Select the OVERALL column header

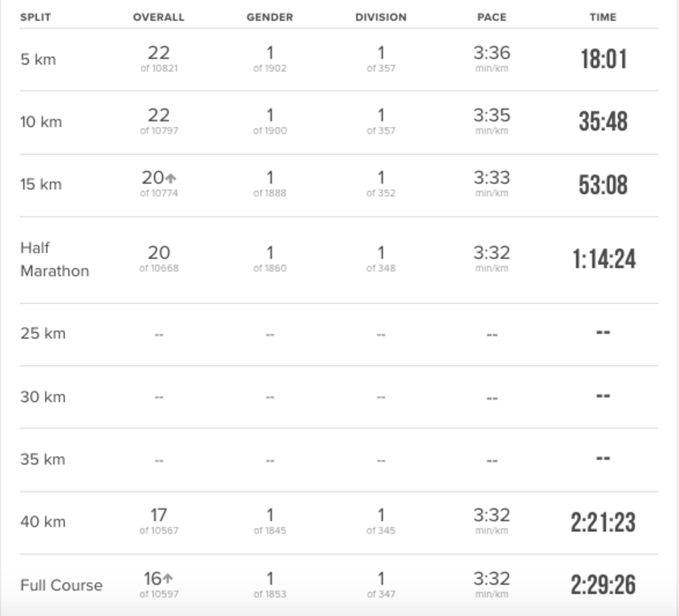click(158, 17)
